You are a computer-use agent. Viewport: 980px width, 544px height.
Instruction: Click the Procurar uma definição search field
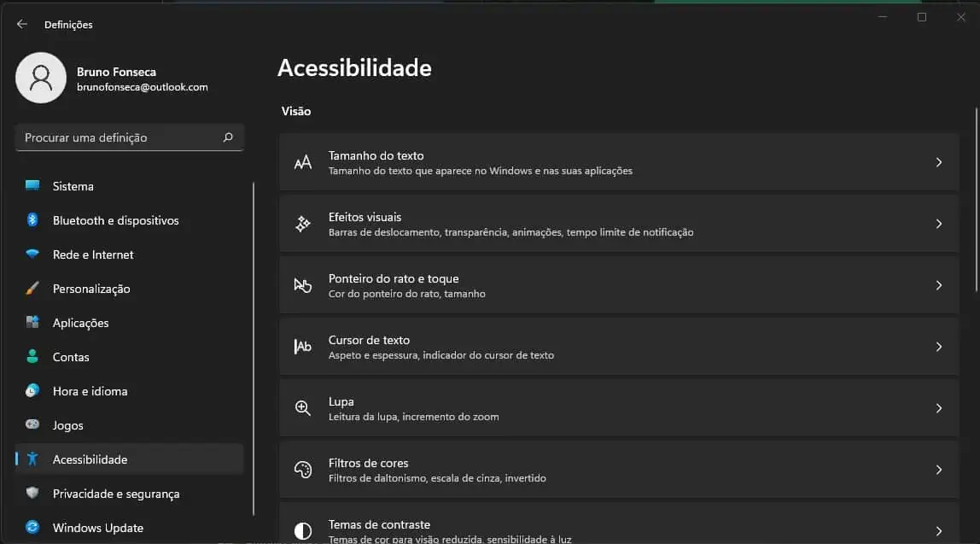pos(130,137)
